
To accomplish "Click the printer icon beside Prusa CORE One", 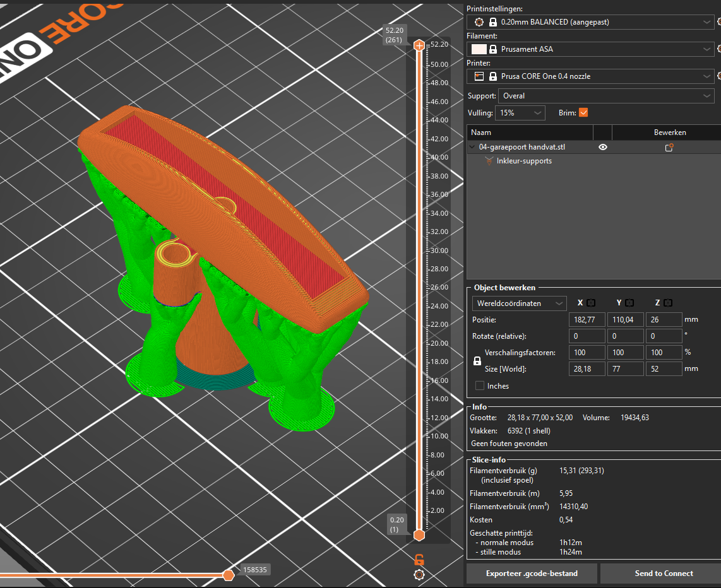I will click(479, 76).
